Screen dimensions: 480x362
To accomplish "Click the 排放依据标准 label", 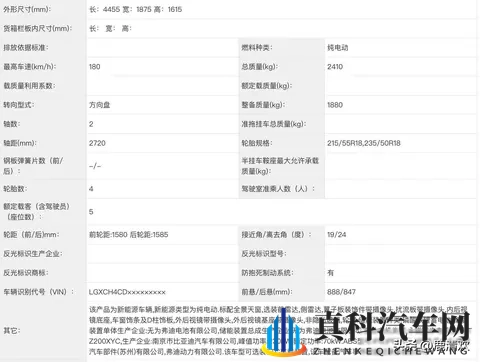I will (26, 47).
